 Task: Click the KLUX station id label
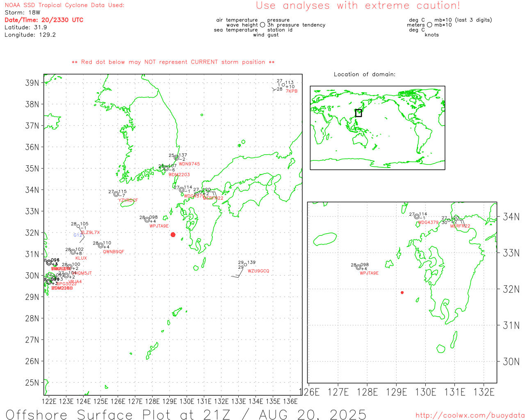pos(81,258)
